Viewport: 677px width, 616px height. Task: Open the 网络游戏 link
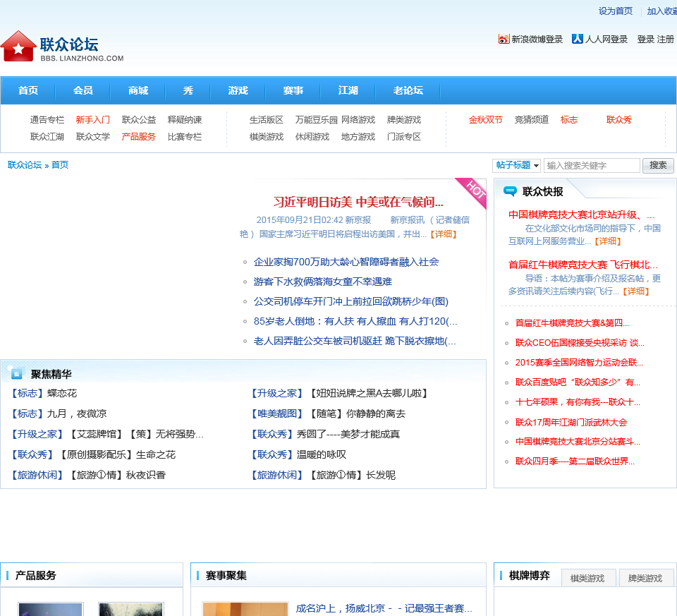(358, 120)
